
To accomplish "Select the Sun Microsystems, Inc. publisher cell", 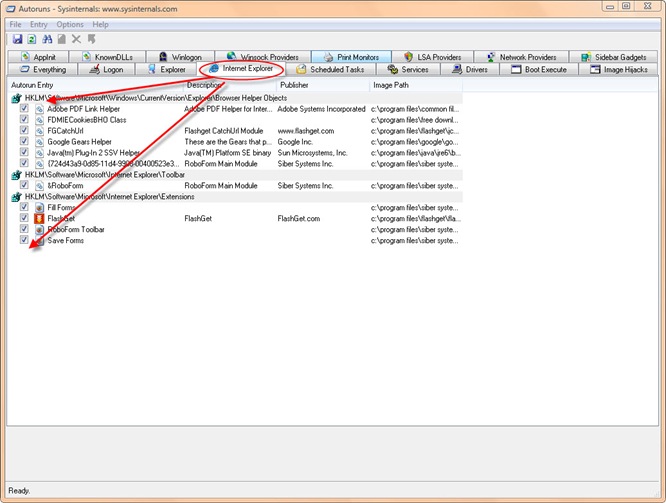I will (313, 153).
